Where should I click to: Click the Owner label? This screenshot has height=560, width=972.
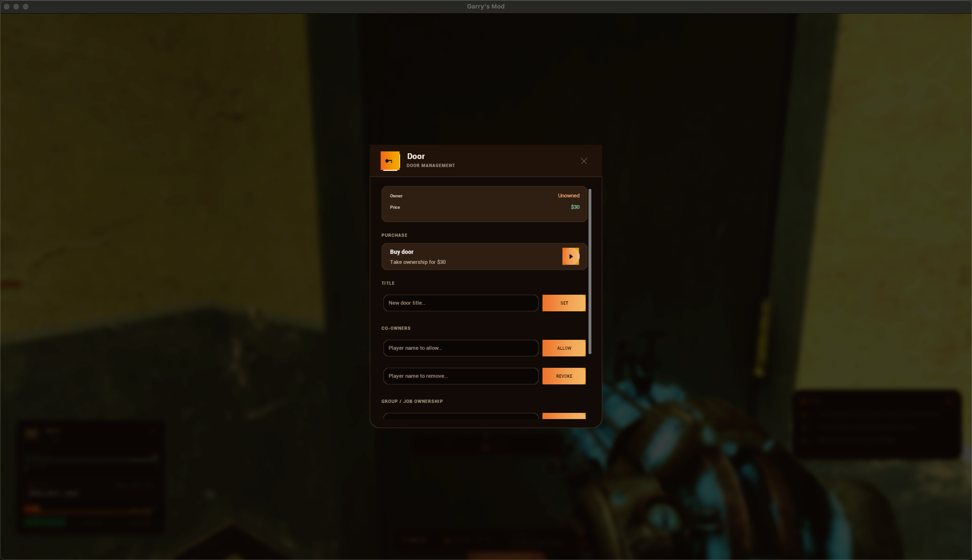point(396,196)
